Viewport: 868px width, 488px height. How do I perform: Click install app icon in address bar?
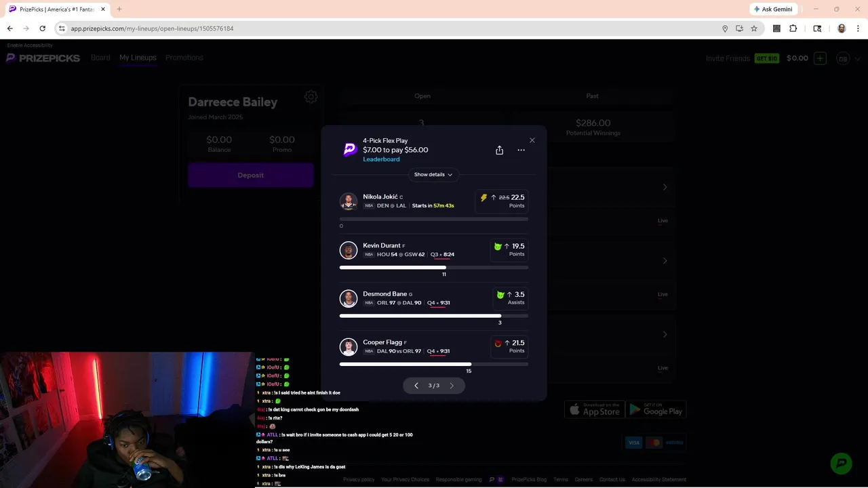pyautogui.click(x=739, y=28)
